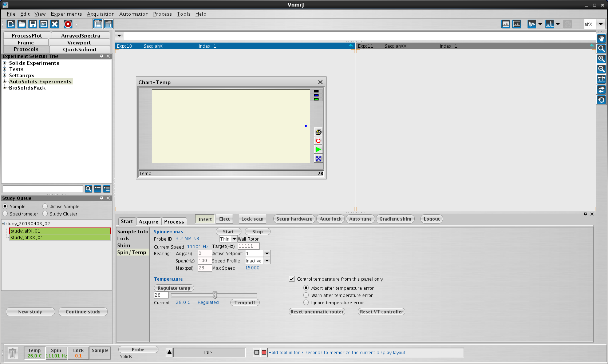Image resolution: width=608 pixels, height=364 pixels.
Task: Click the Target(Hz) input field
Action: (x=248, y=246)
